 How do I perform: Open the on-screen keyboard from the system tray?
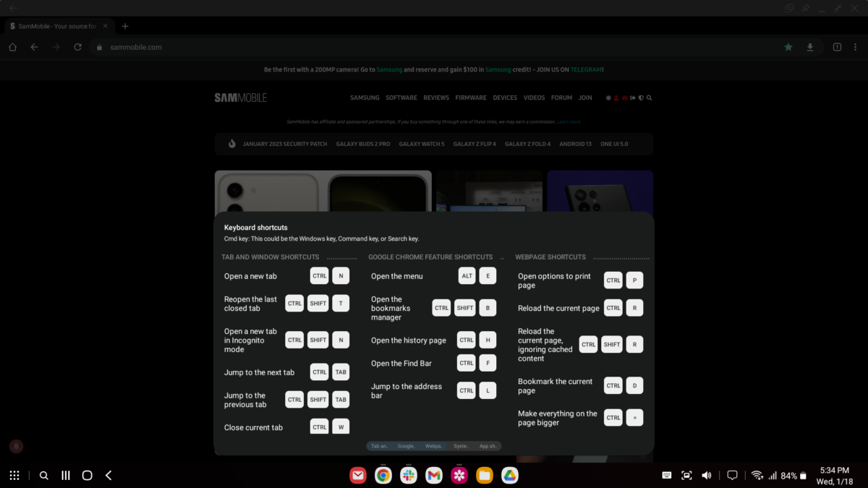click(665, 475)
